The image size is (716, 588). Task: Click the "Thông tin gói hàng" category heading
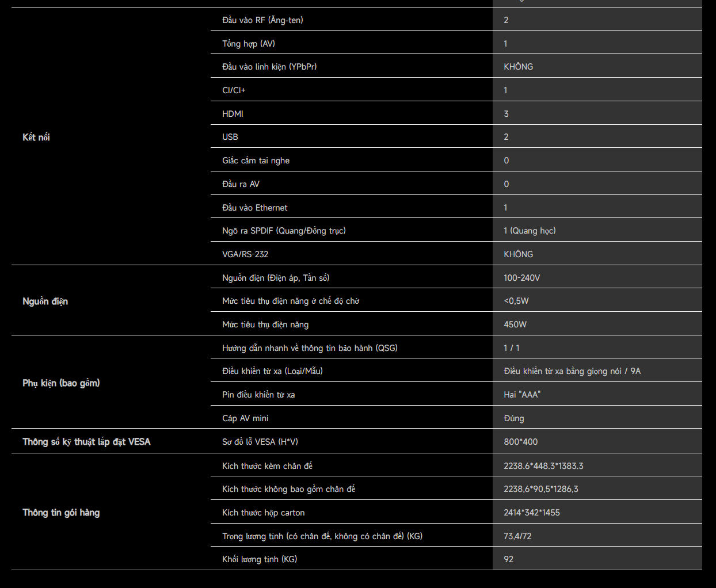click(x=61, y=513)
